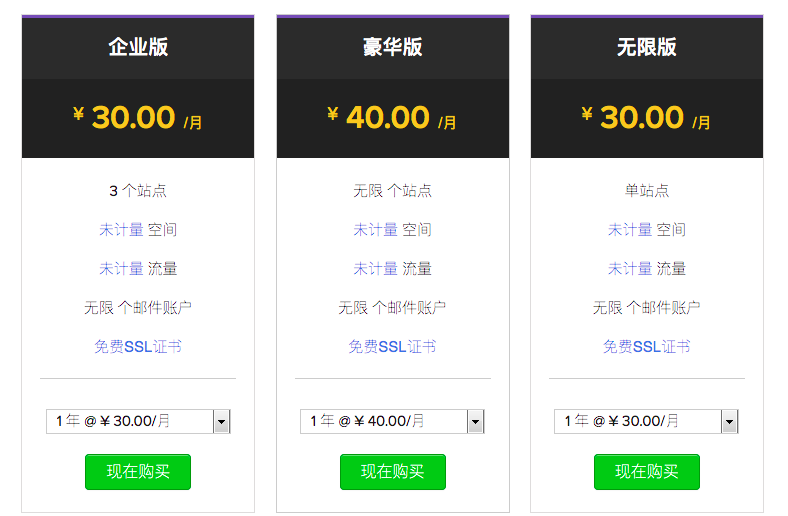Screen dimensions: 788x516
Task: Click 现在购买 button under 豪华版
Action: click(x=392, y=472)
